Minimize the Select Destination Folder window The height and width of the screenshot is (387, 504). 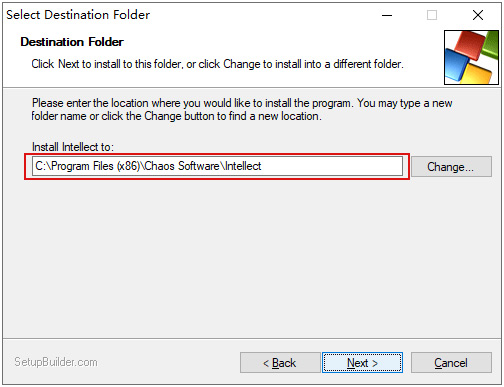(x=387, y=15)
